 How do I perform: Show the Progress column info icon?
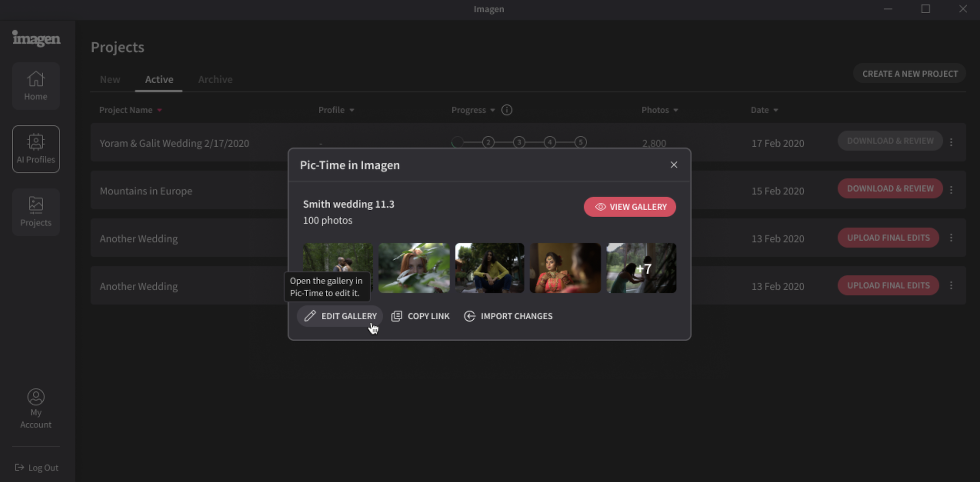point(507,110)
